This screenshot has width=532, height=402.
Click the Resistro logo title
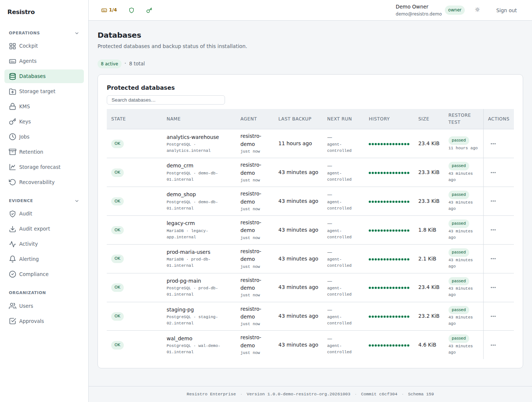tap(21, 12)
